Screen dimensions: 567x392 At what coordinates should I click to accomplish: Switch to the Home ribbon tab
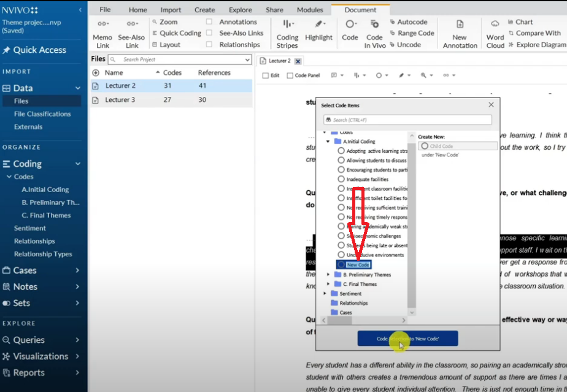(x=138, y=10)
